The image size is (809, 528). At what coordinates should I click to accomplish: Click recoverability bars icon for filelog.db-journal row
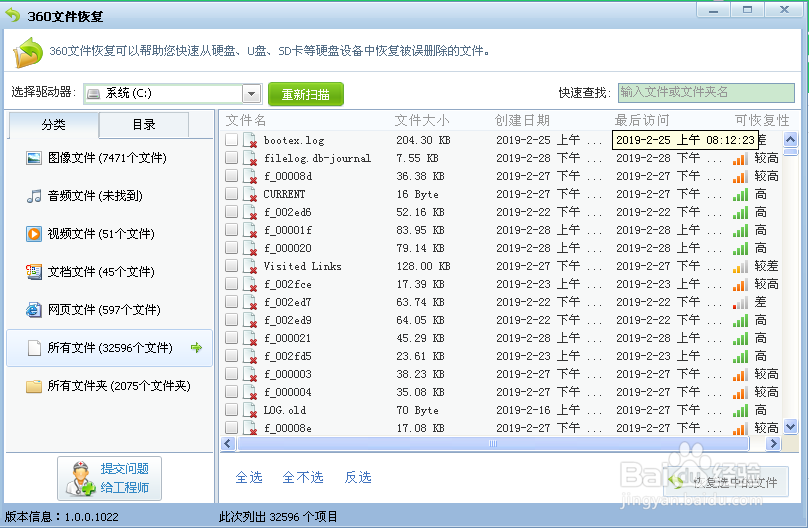740,158
